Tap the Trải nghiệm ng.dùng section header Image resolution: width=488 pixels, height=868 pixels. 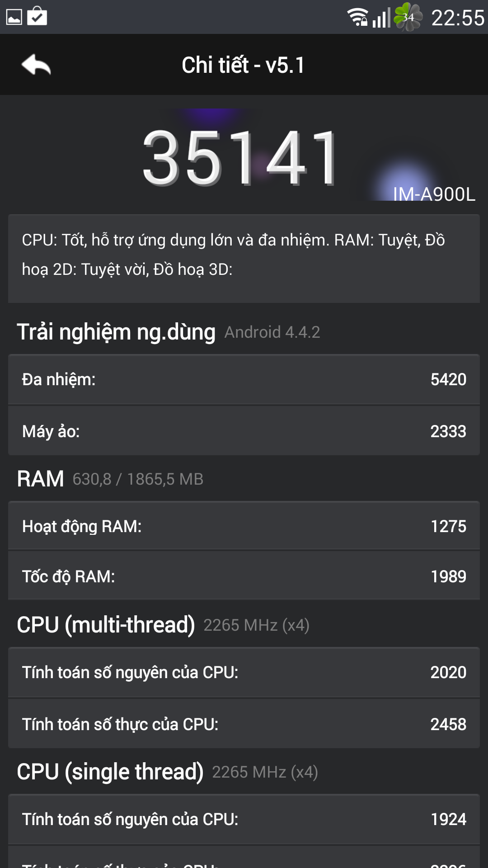click(x=116, y=332)
